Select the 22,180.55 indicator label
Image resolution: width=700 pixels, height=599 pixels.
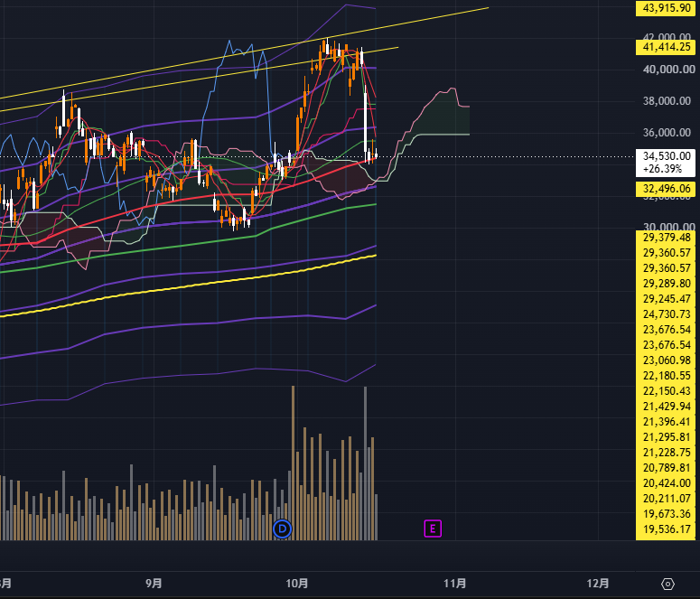665,376
